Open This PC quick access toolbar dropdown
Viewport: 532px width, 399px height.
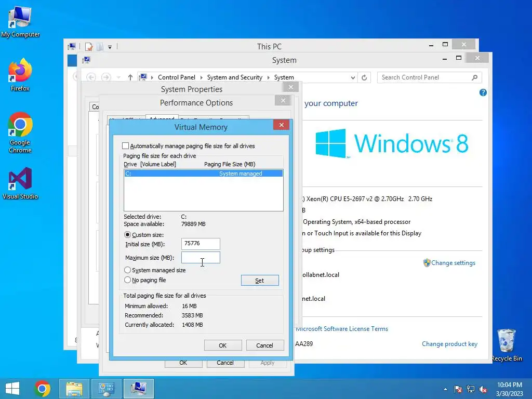pyautogui.click(x=110, y=47)
